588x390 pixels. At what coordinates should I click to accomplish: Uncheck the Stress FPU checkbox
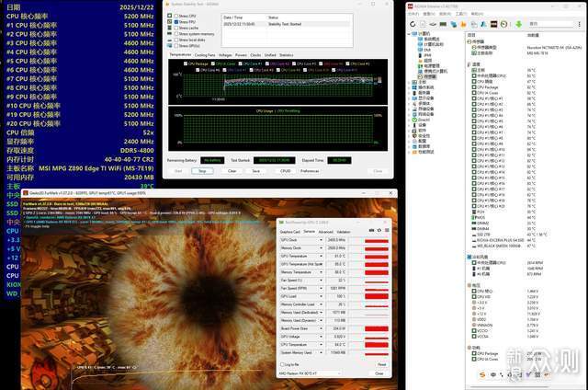175,23
